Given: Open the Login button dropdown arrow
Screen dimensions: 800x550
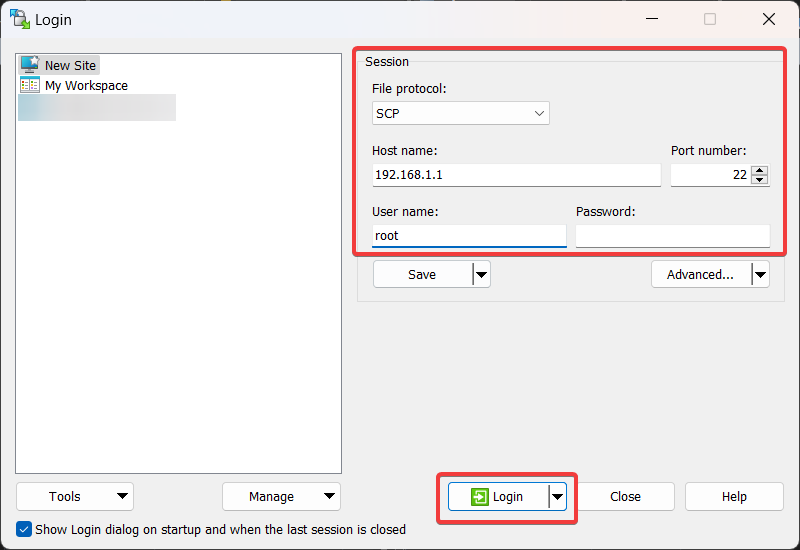Looking at the screenshot, I should tap(558, 497).
